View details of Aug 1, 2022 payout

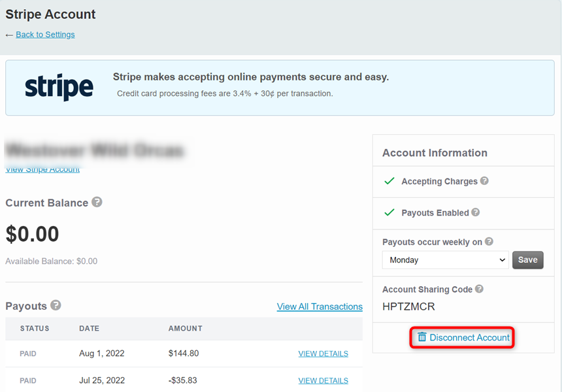click(x=323, y=353)
